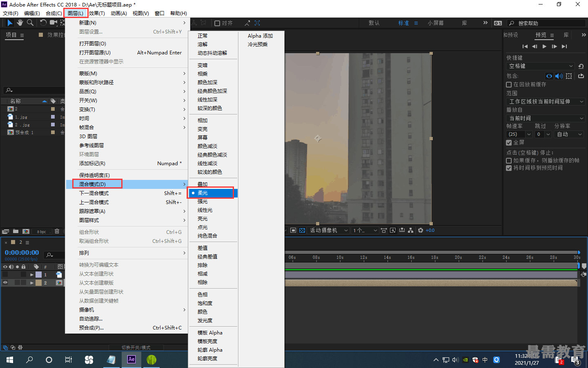Toggle include video eye in Preview
This screenshot has width=588, height=368.
549,76
